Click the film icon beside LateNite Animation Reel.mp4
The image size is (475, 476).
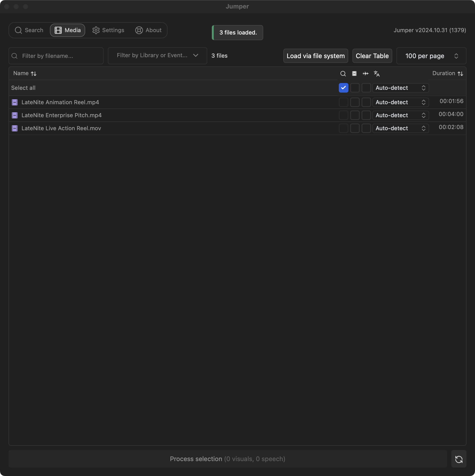(x=15, y=102)
